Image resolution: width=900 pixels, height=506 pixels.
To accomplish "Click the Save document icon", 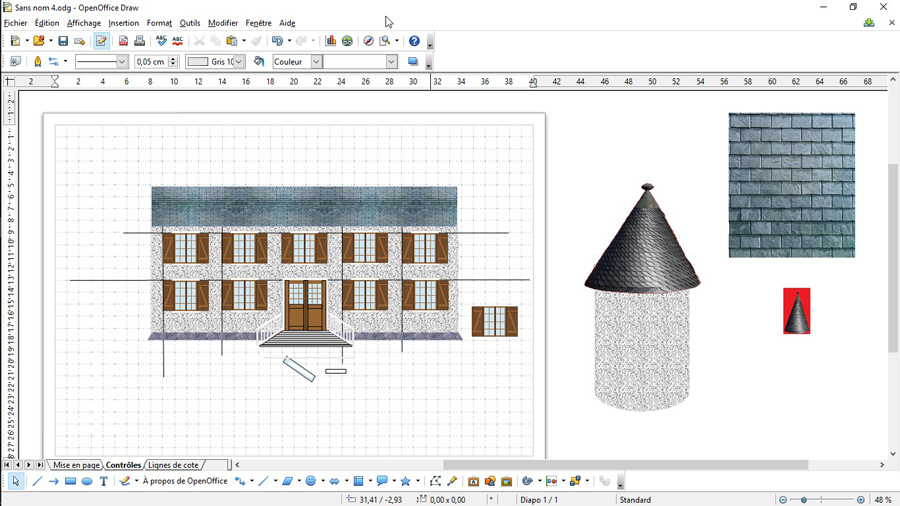I will pyautogui.click(x=63, y=41).
